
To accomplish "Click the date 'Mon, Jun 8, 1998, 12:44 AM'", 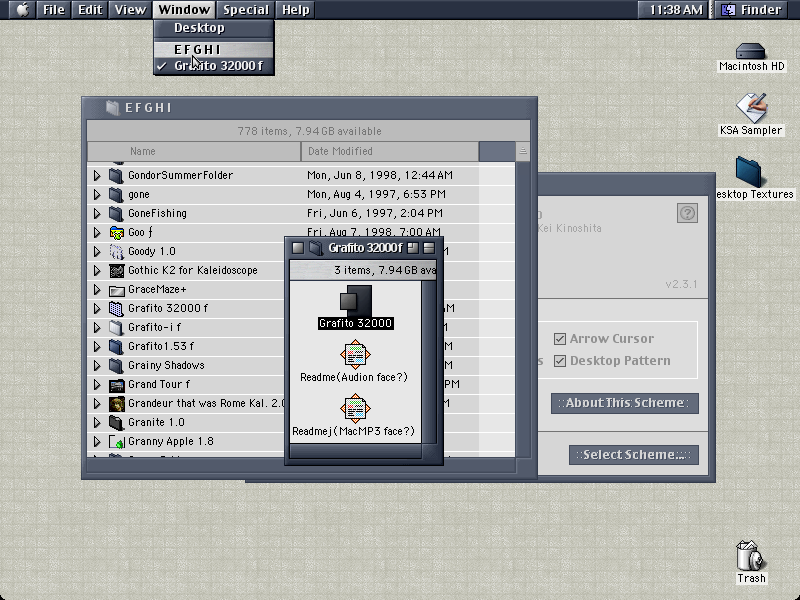I will [380, 176].
